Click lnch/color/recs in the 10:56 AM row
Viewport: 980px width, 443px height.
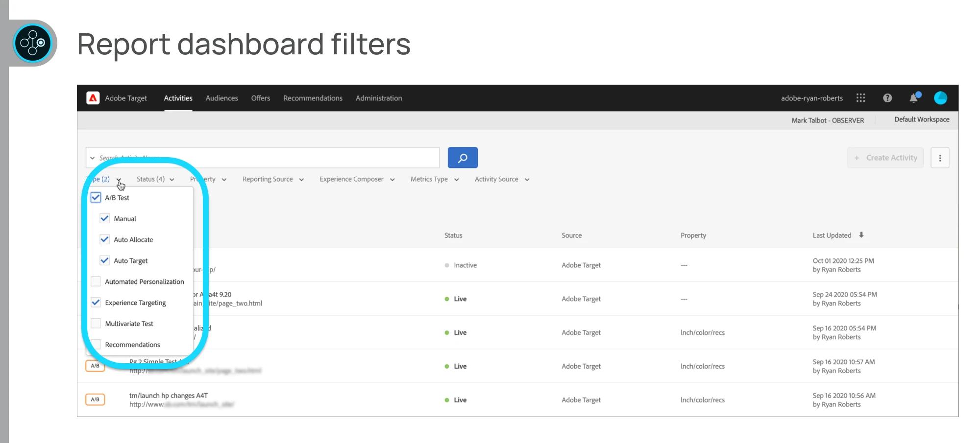703,400
